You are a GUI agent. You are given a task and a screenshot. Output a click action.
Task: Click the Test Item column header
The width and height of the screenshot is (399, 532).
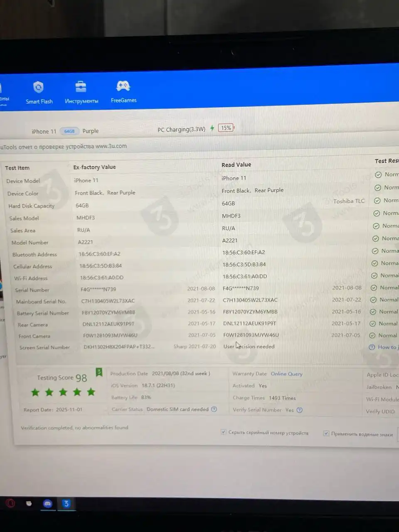17,168
